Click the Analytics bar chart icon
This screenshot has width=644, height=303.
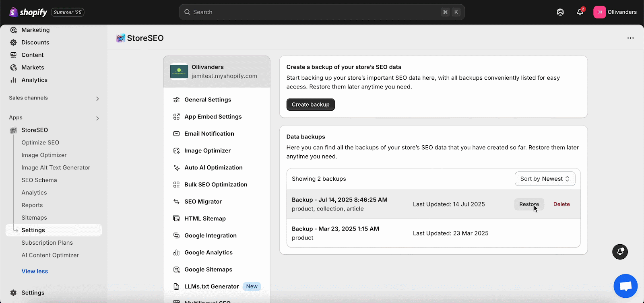(14, 80)
